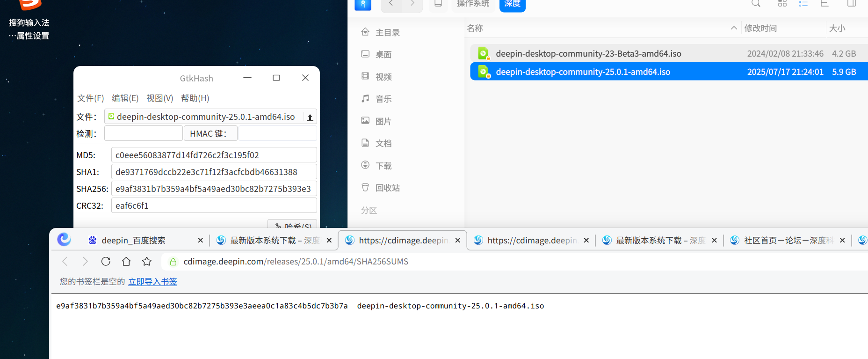Go to the browser home page
This screenshot has width=868, height=359.
pyautogui.click(x=126, y=261)
